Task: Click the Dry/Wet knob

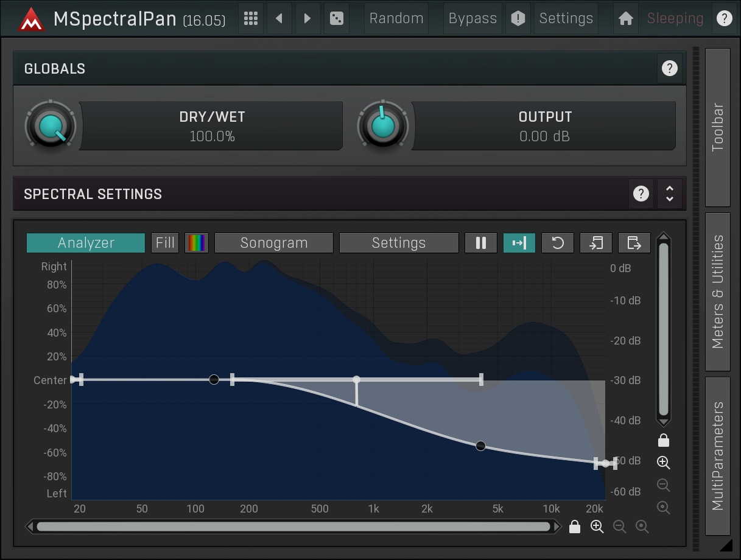Action: [50, 126]
